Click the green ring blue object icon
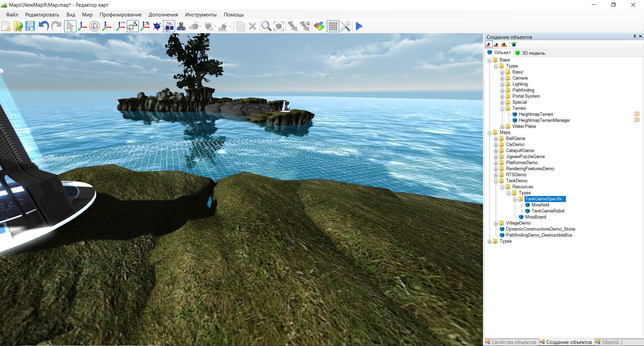 coord(514,44)
